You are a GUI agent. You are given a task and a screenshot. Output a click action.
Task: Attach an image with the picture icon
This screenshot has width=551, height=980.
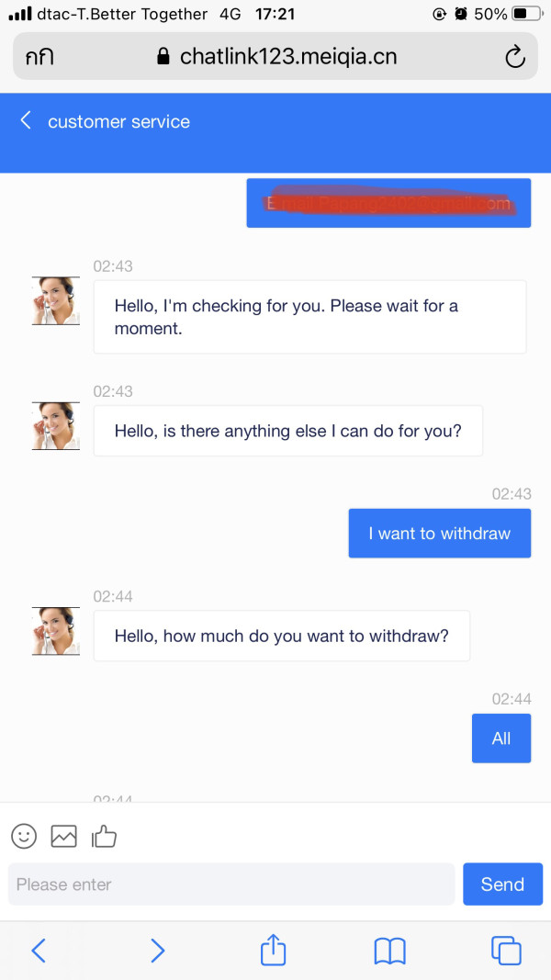click(x=63, y=836)
